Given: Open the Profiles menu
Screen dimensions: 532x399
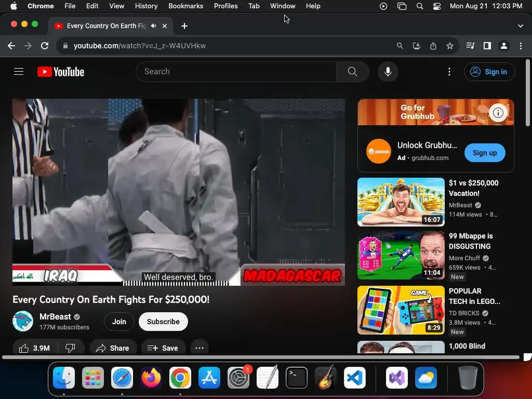Looking at the screenshot, I should (x=225, y=6).
